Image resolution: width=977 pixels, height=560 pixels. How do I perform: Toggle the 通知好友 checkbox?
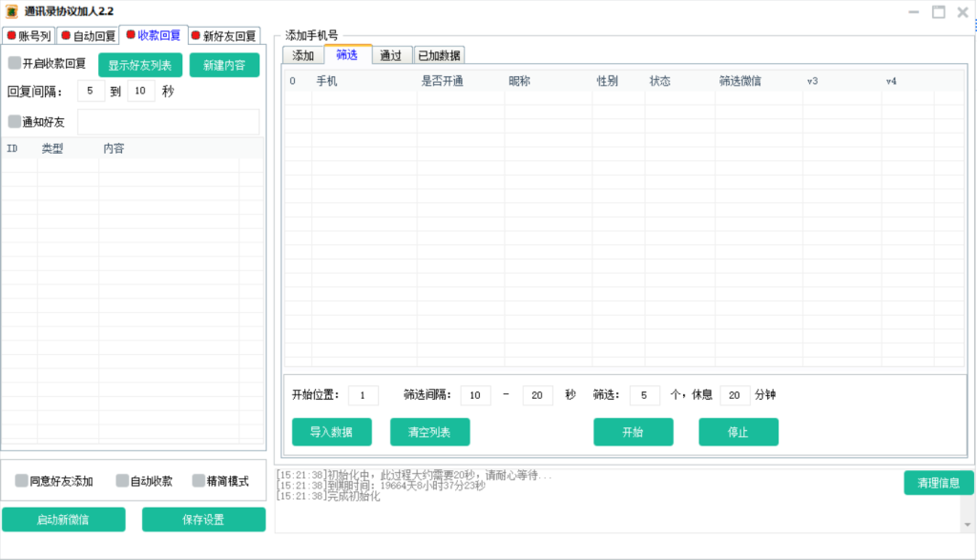click(14, 122)
